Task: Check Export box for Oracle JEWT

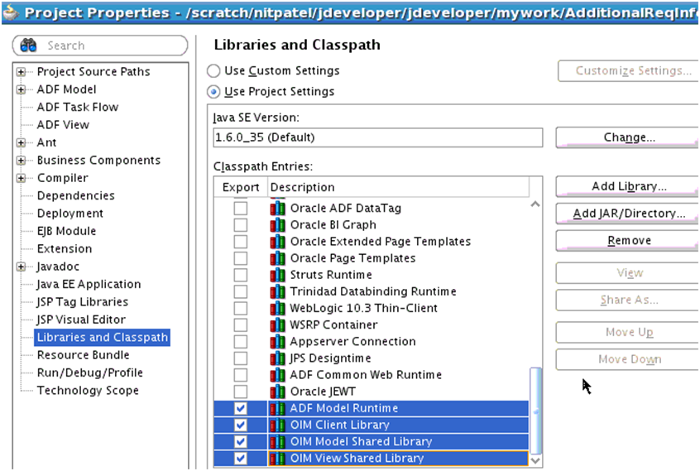Action: (x=241, y=392)
